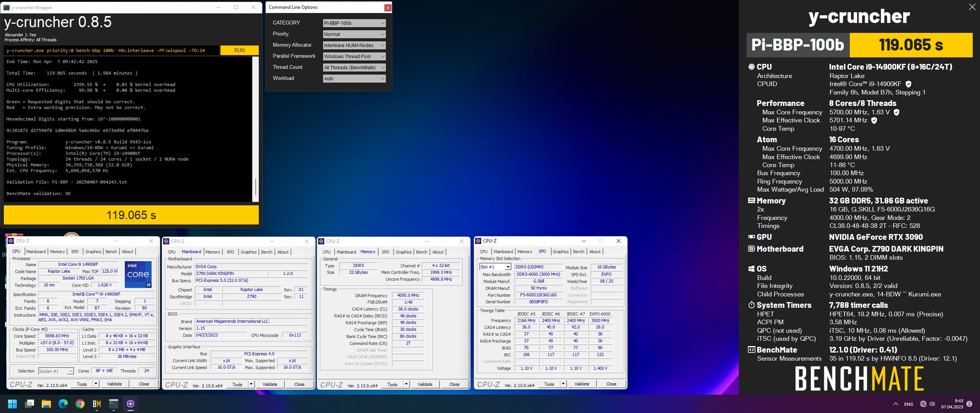
Task: Open the Priority dropdown
Action: point(354,34)
